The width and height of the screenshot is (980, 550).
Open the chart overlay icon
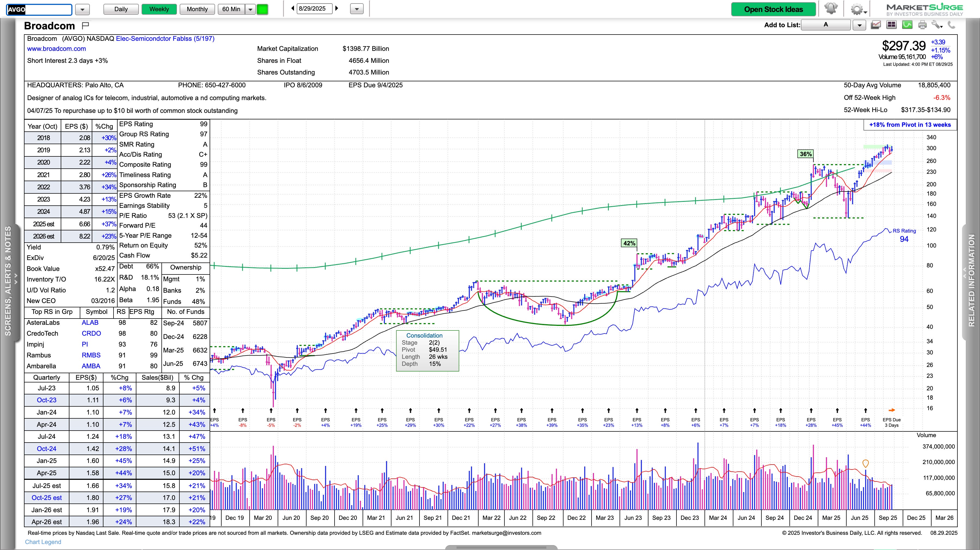pyautogui.click(x=876, y=25)
